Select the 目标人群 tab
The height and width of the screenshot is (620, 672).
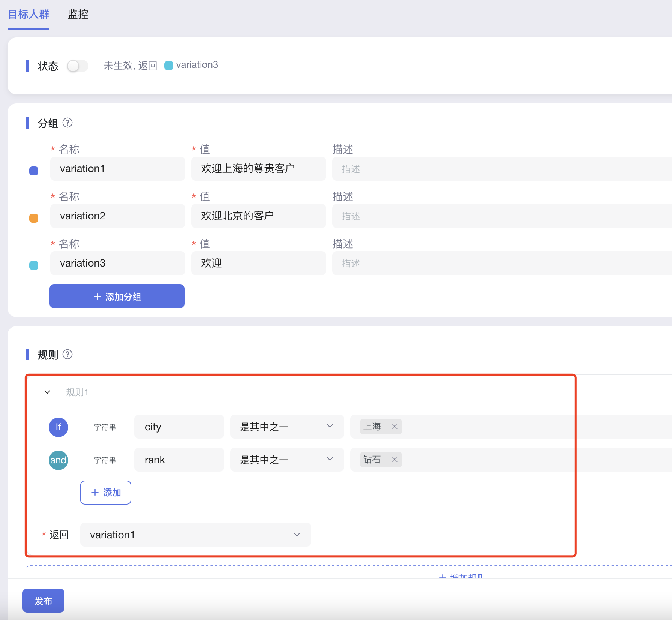28,15
